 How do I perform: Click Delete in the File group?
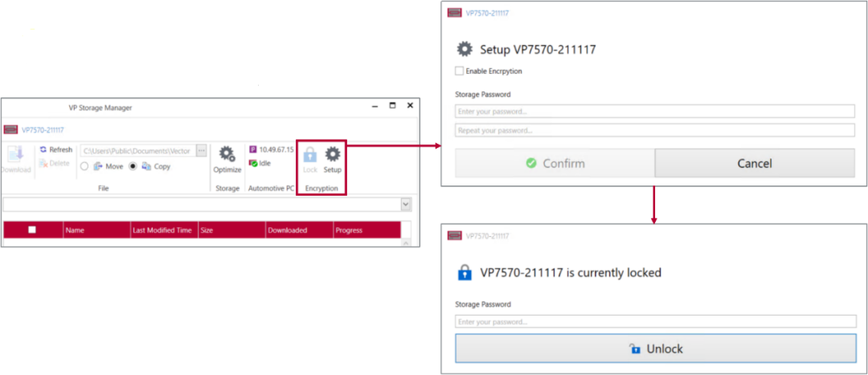coord(55,163)
